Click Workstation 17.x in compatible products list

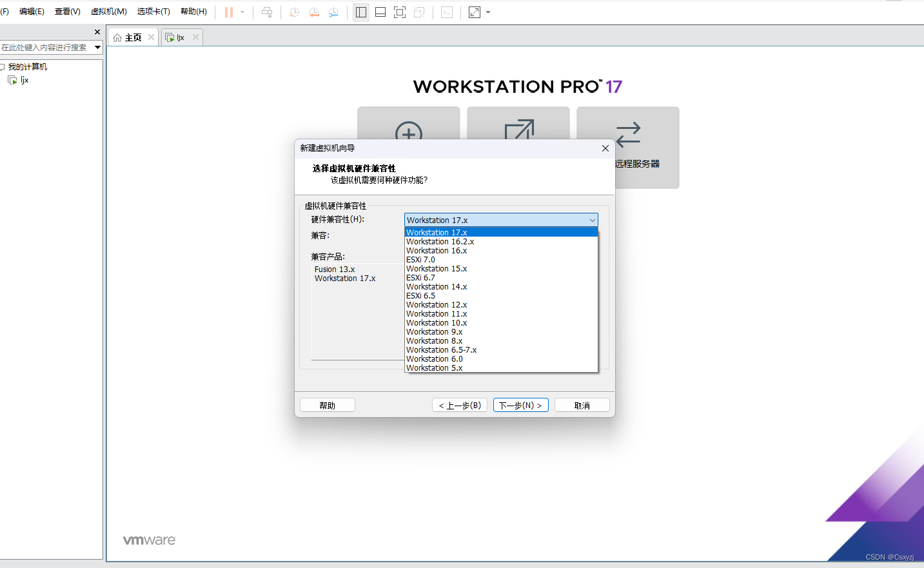click(x=345, y=279)
